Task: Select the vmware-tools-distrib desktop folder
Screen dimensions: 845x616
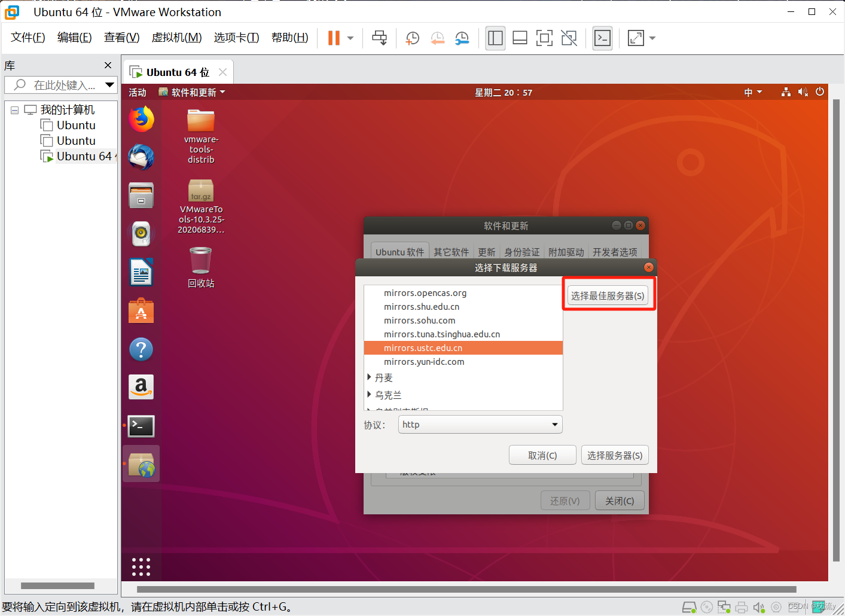Action: [x=201, y=136]
